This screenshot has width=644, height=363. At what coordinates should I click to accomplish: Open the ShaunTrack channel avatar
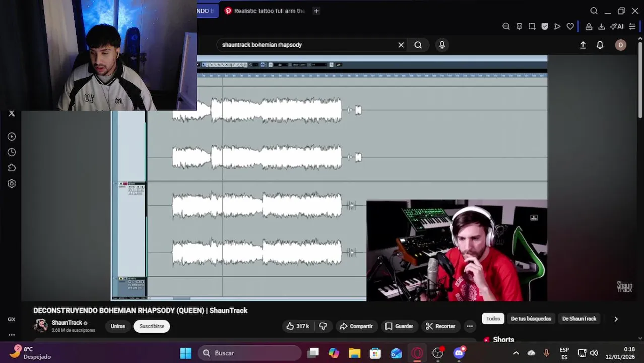tap(41, 326)
